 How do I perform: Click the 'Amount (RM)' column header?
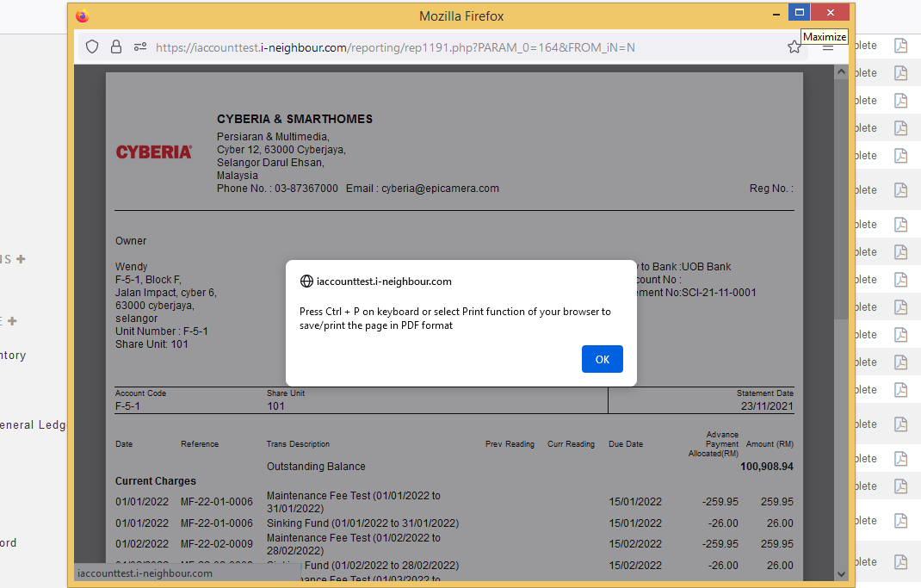770,444
